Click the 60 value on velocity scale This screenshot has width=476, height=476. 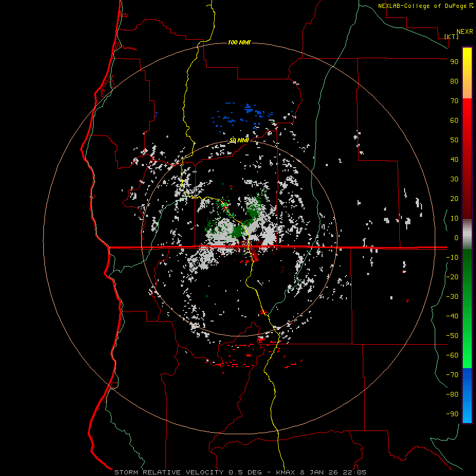(454, 121)
